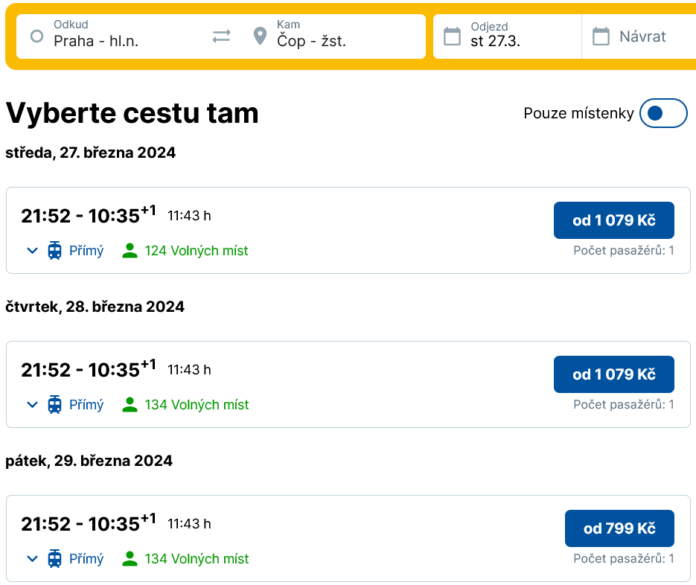This screenshot has width=696, height=585.
Task: Expand details of the 29. března connection
Action: coord(32,559)
